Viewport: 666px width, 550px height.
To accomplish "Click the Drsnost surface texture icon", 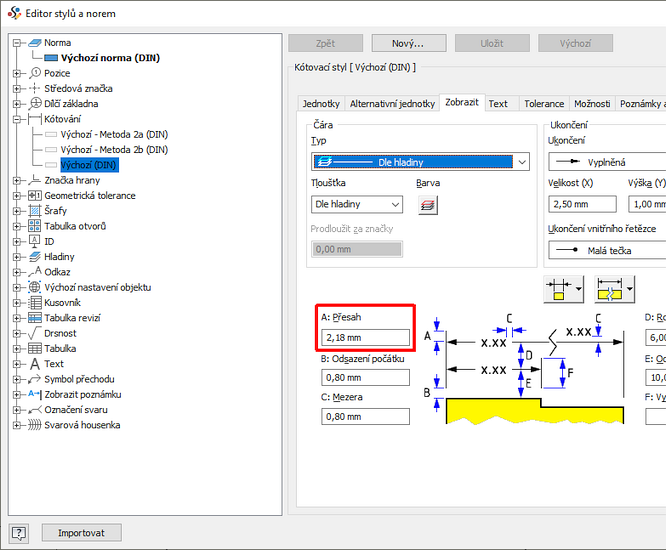I will click(35, 333).
